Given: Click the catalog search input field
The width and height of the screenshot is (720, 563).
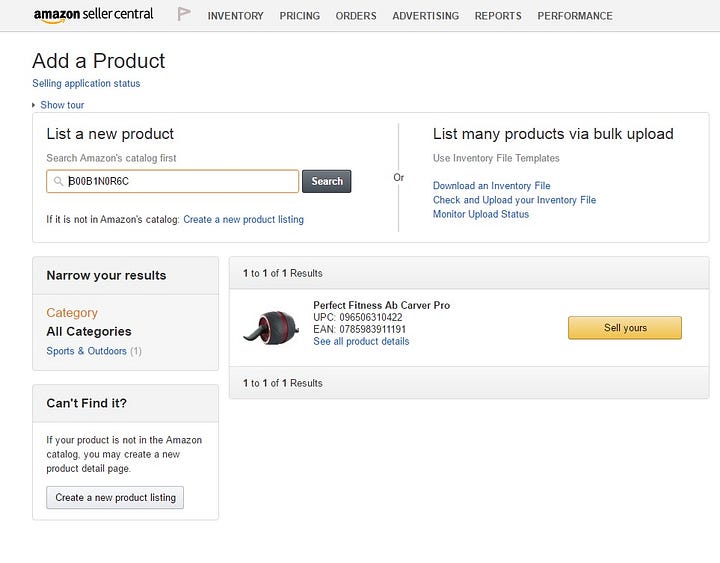Looking at the screenshot, I should click(180, 181).
